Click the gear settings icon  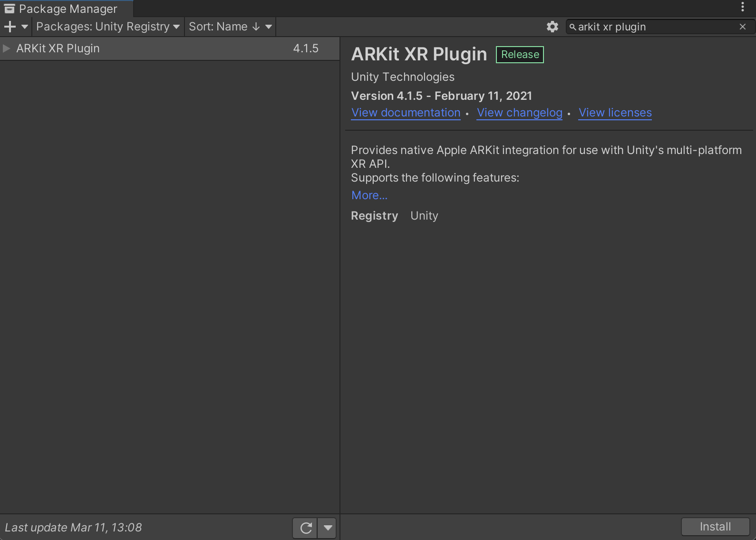point(552,27)
